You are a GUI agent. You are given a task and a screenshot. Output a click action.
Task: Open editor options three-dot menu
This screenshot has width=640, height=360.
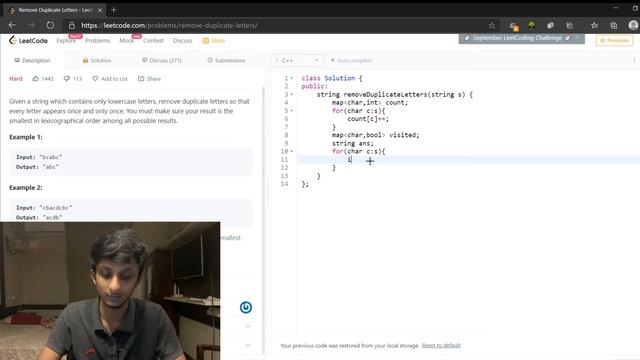634,60
